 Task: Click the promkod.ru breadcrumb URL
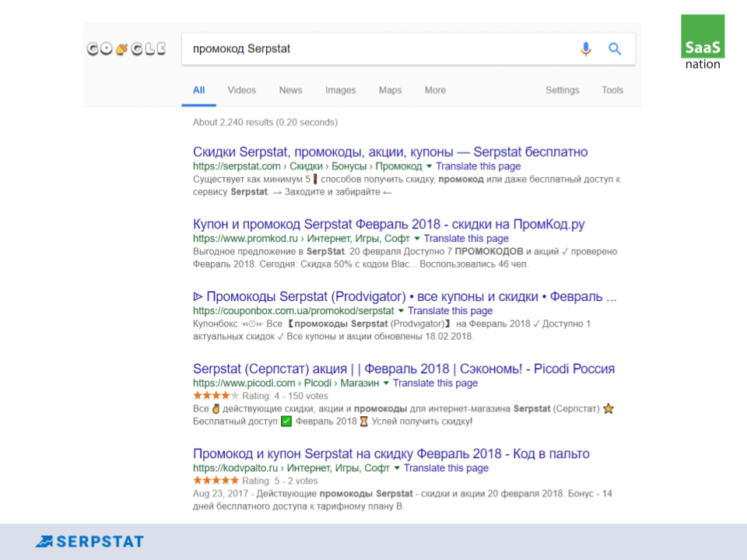[x=301, y=239]
